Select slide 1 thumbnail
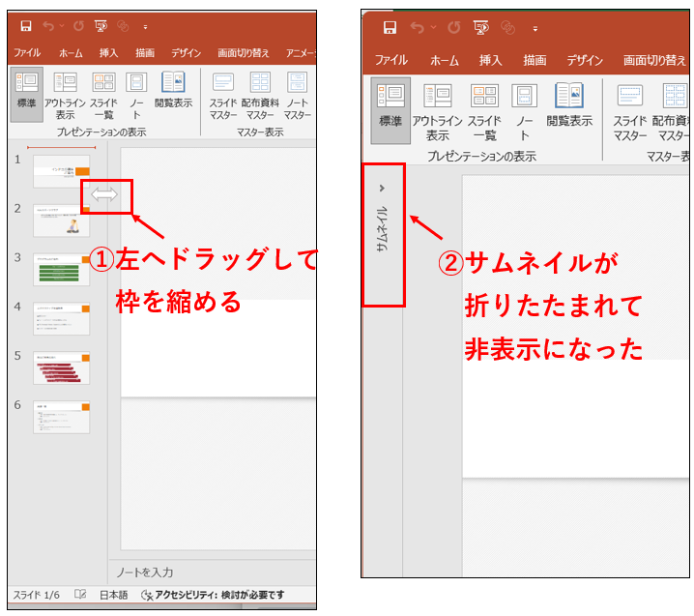This screenshot has width=694, height=616. pos(62,171)
